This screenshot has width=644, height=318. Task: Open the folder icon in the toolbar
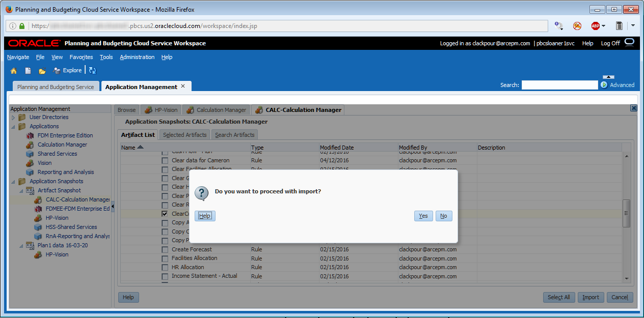click(42, 71)
